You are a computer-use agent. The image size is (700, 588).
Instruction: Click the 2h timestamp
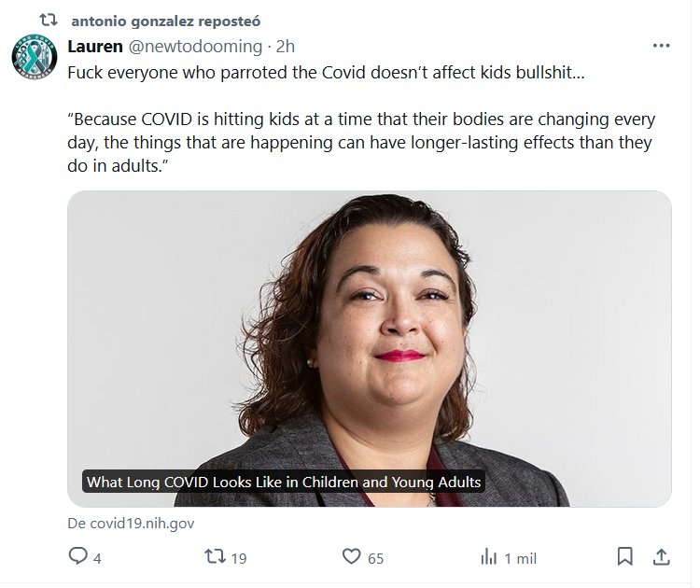[x=286, y=47]
